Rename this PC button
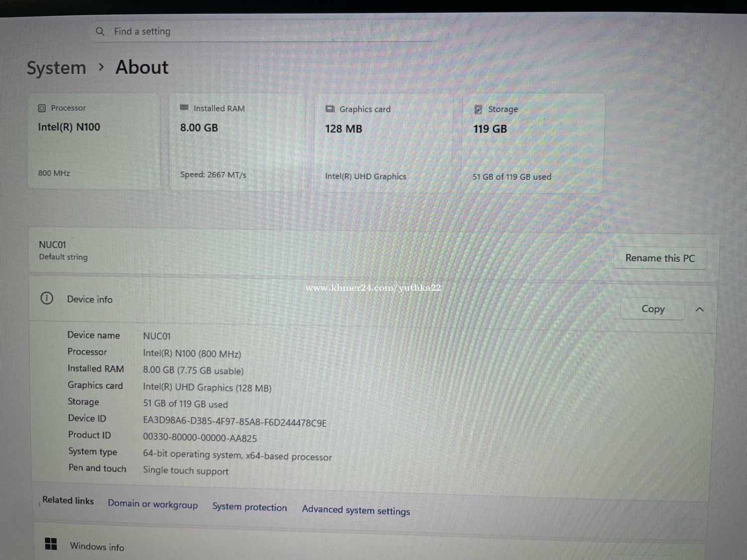The image size is (747, 560). pos(660,258)
